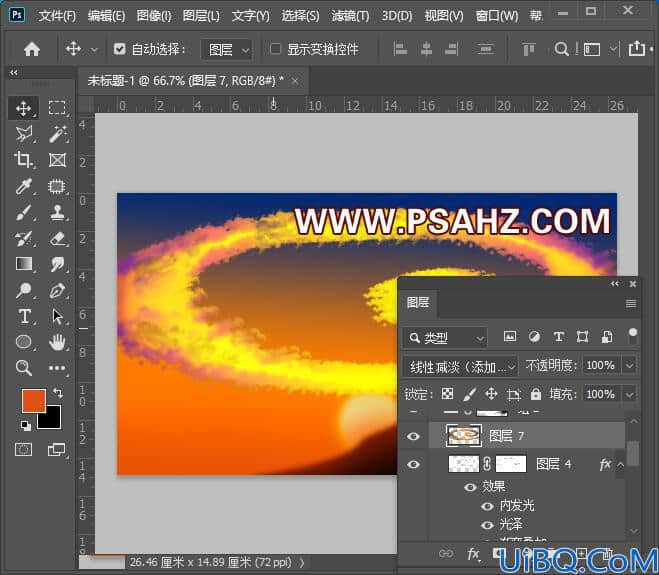Click the opacity 100% value field
659x575 pixels.
[x=601, y=366]
